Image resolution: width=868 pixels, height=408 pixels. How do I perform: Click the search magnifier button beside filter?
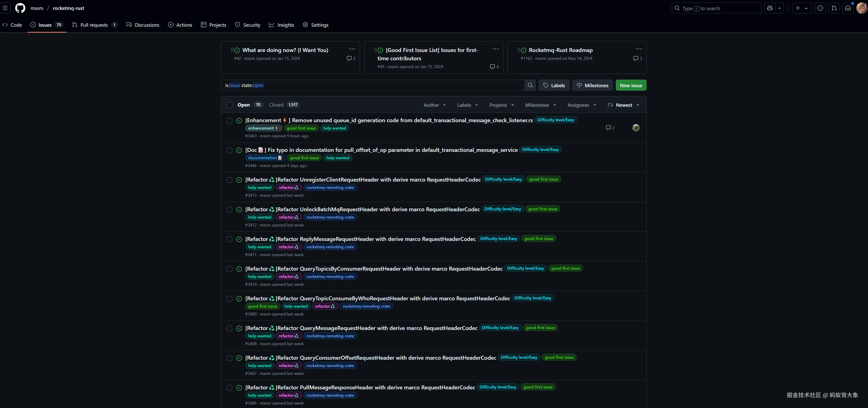click(x=530, y=85)
